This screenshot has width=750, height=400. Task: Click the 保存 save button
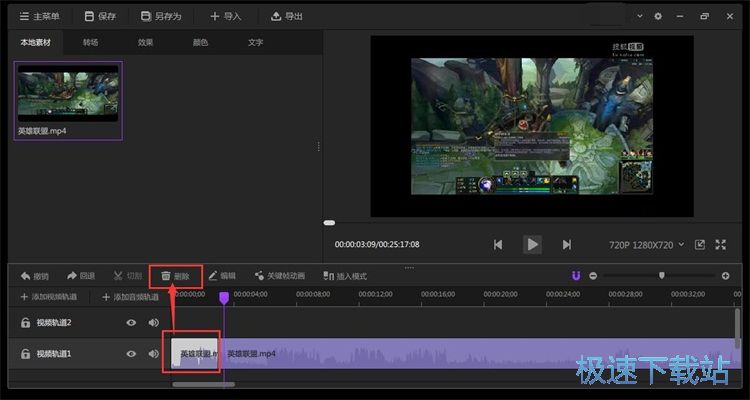[100, 16]
